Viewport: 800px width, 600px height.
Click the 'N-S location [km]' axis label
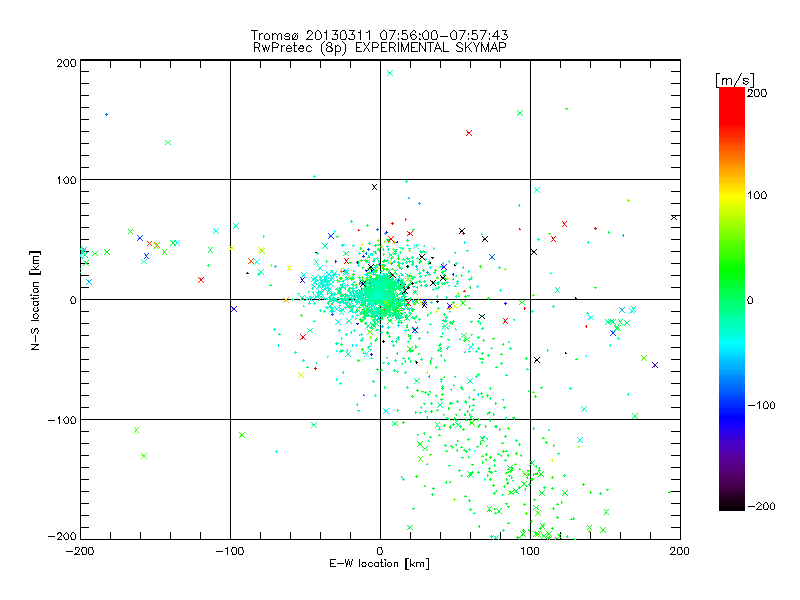point(35,300)
